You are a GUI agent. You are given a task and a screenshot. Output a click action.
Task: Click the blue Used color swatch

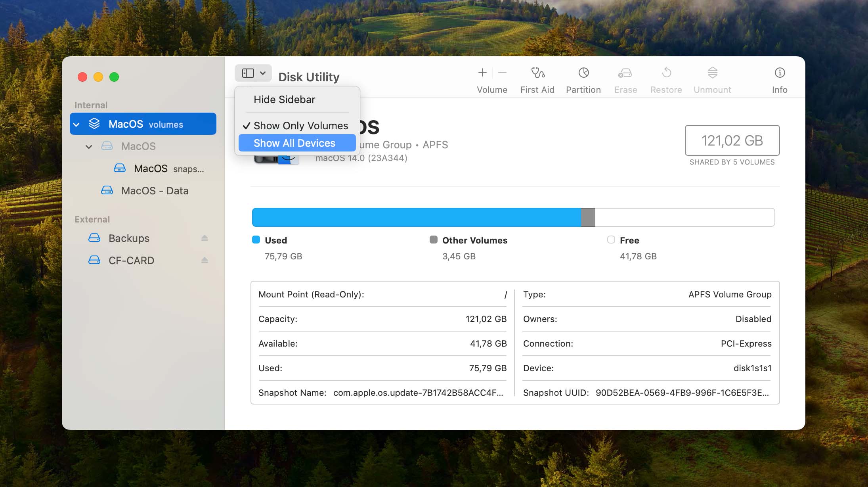256,240
